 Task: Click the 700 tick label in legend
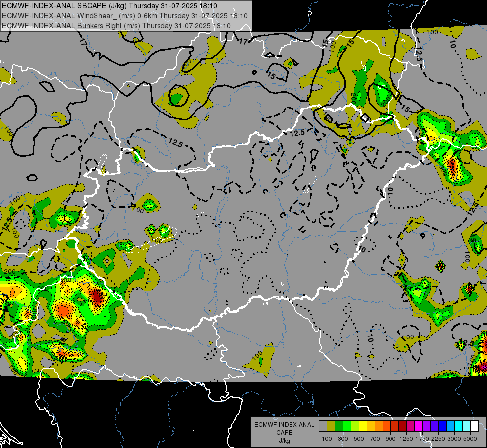[375, 439]
